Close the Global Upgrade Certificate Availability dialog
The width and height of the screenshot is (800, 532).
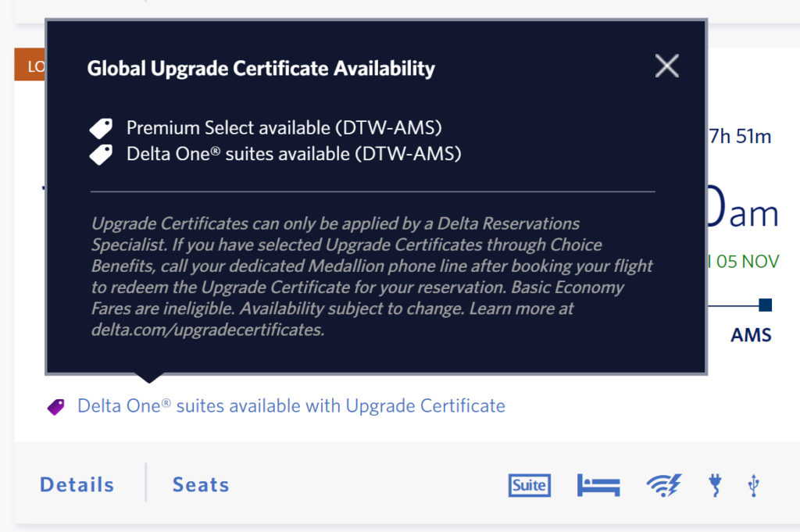(666, 66)
